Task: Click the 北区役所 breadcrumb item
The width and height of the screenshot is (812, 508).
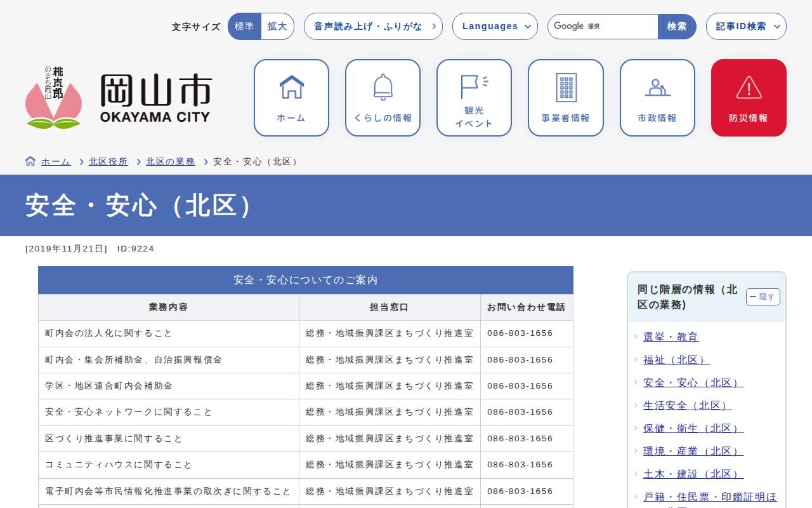Action: pos(108,161)
